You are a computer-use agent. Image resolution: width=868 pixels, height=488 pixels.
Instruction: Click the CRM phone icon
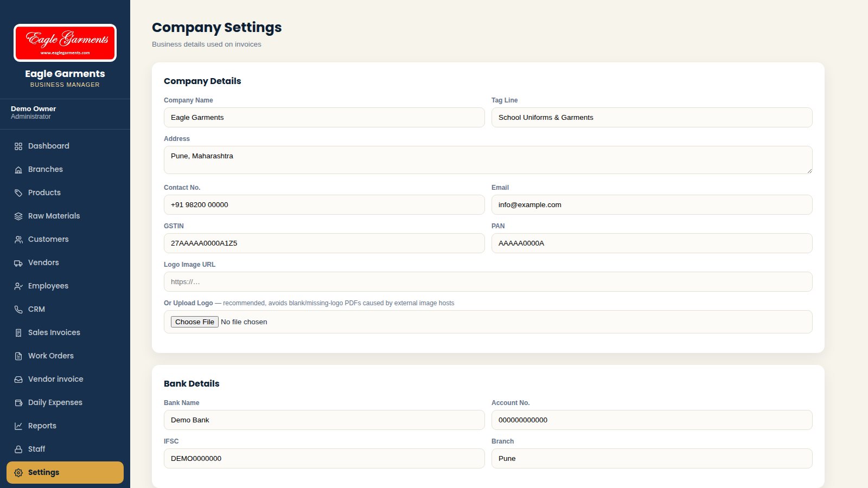(18, 310)
